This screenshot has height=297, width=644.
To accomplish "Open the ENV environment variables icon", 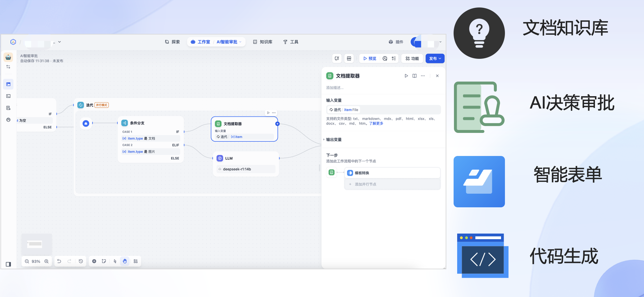I will pos(349,58).
